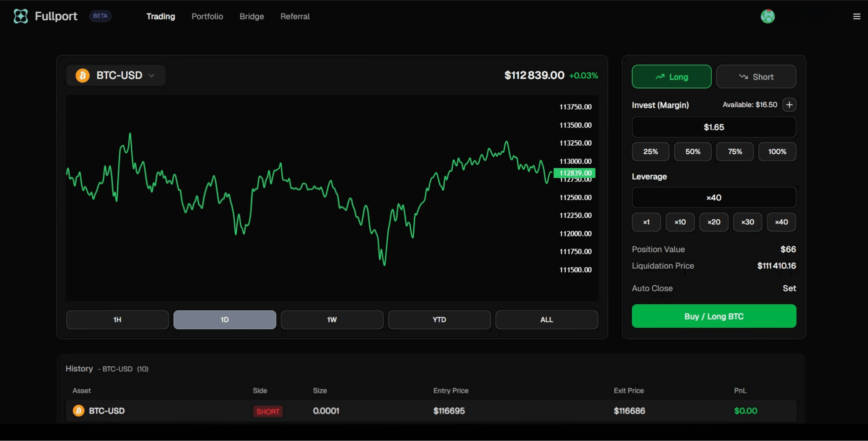
Task: Click the profile avatar icon
Action: pyautogui.click(x=768, y=16)
